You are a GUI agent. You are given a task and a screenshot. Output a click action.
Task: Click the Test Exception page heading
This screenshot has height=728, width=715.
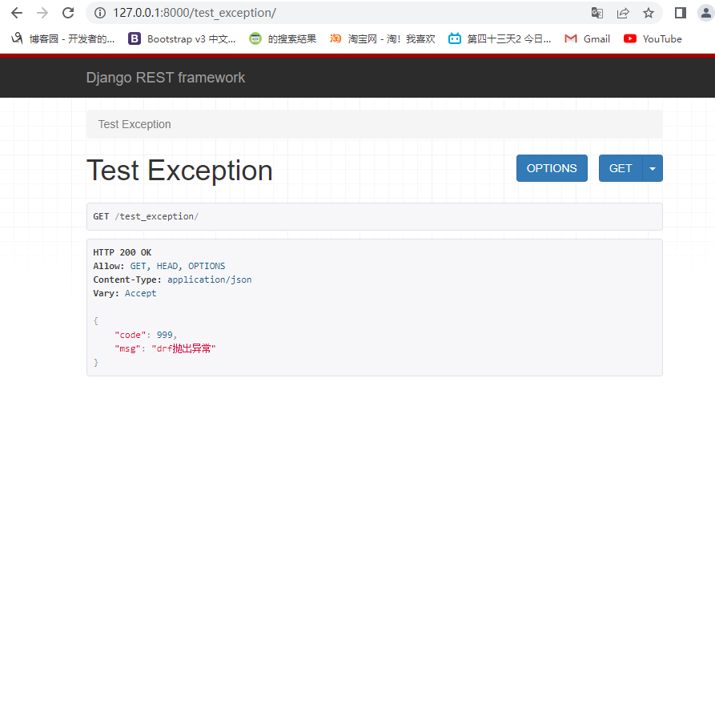[x=179, y=171]
